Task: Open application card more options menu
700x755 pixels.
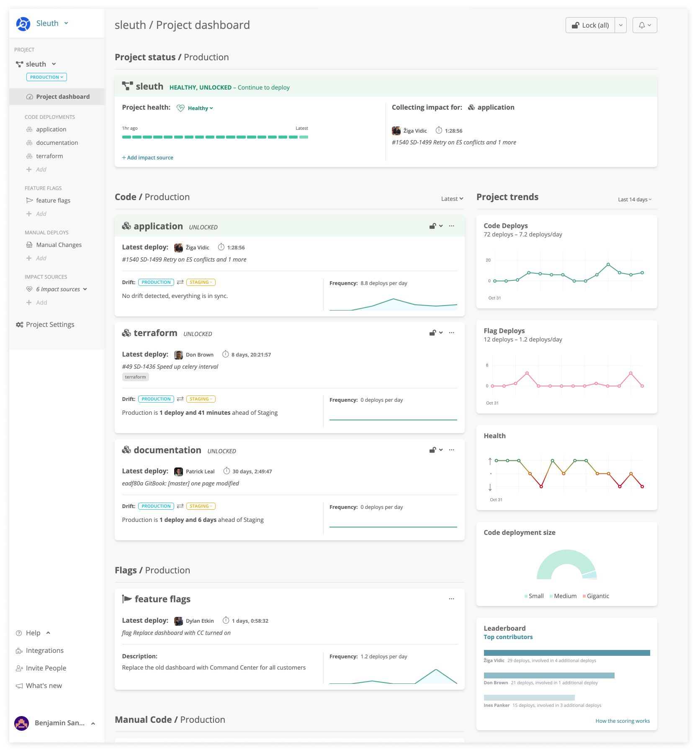Action: [x=451, y=226]
